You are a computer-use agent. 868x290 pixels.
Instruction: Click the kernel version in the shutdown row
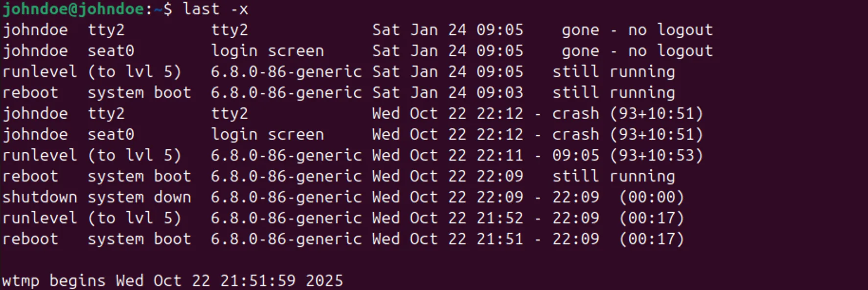pyautogui.click(x=286, y=197)
